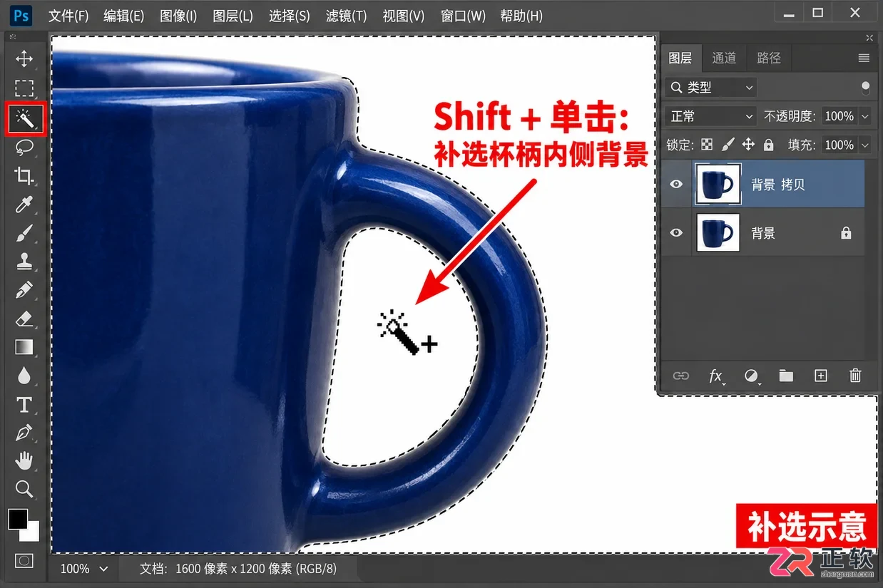Expand the 填充 slider dropdown
Screen dimensions: 883x588
click(864, 145)
